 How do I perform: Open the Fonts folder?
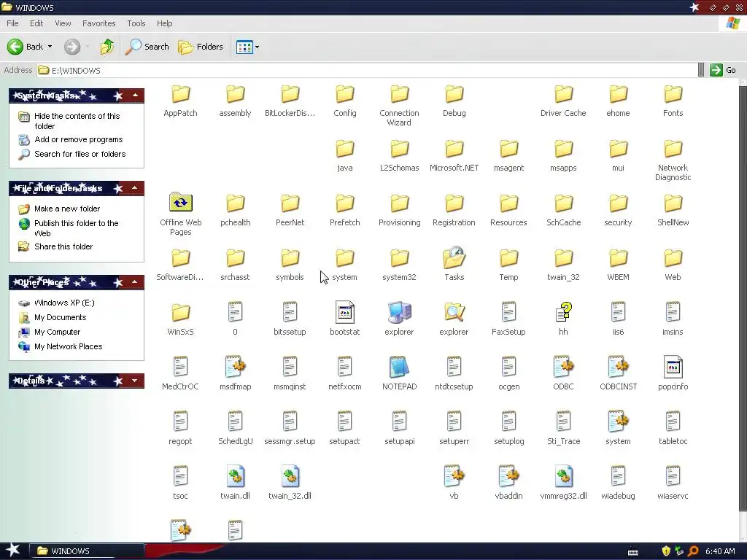[x=673, y=94]
